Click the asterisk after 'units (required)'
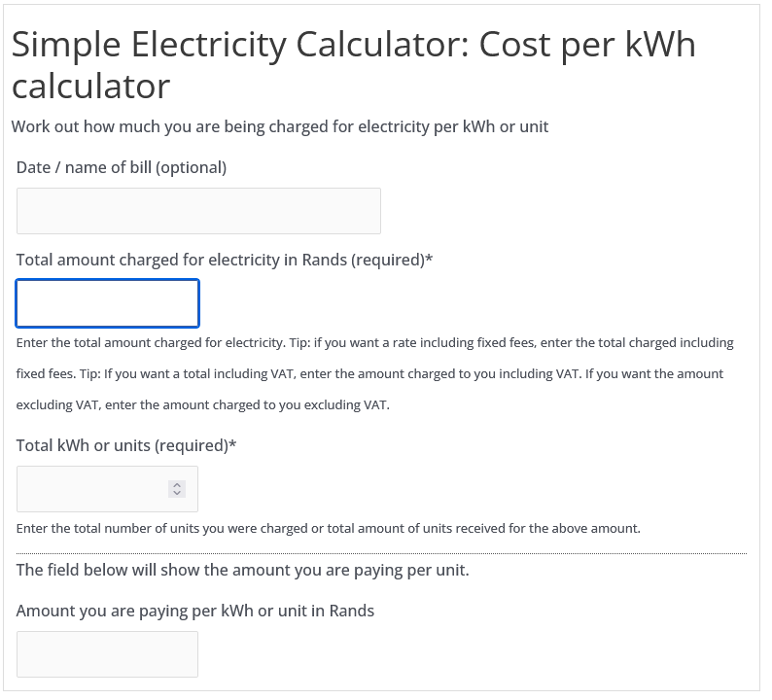This screenshot has height=700, width=772. [232, 445]
